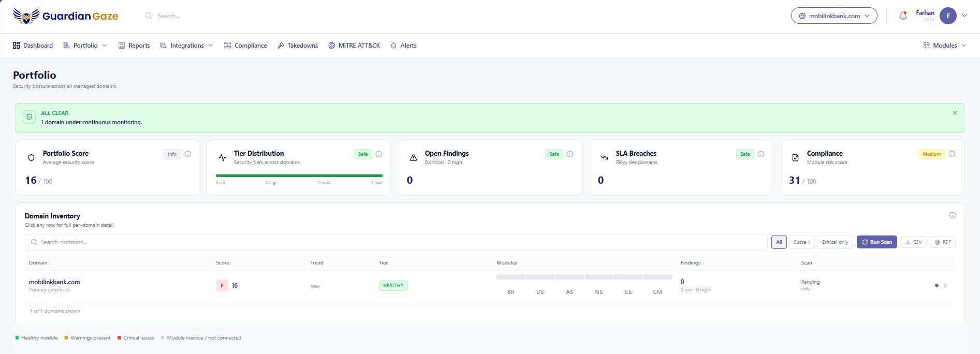Open the mobilinkbank.com domain selector dropdown
Screen dimensions: 980x354
click(x=834, y=16)
